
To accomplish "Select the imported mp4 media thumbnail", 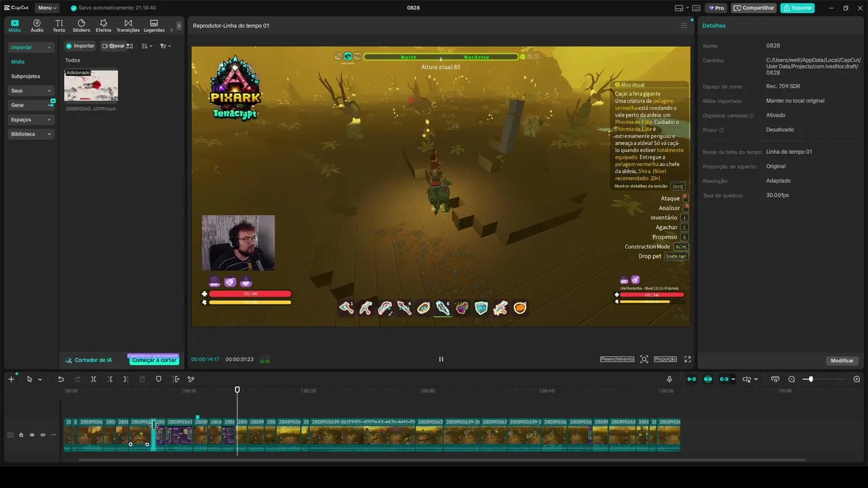I will point(91,85).
